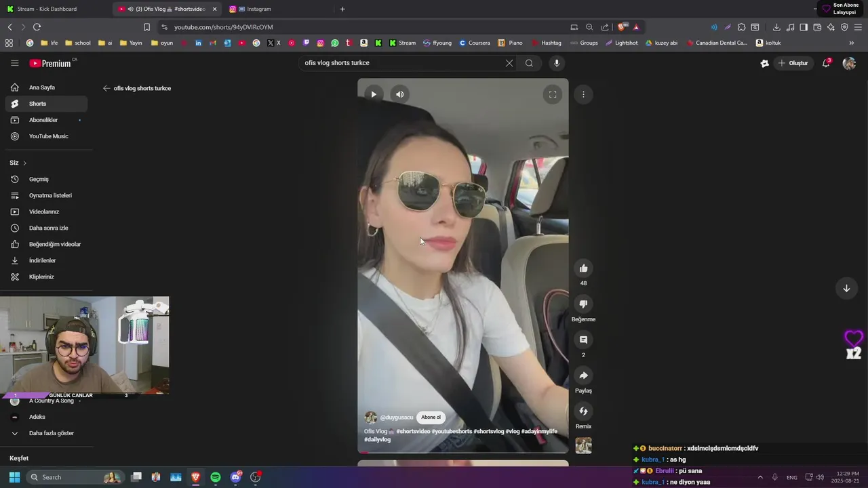Show more bookmarks overflow chevron
Screen dimensions: 868x488
851,43
